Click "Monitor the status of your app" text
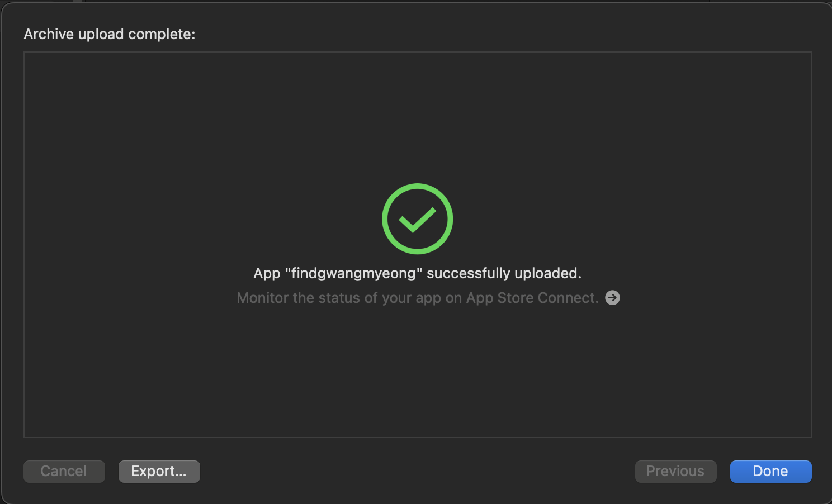The width and height of the screenshot is (832, 504). [339, 298]
